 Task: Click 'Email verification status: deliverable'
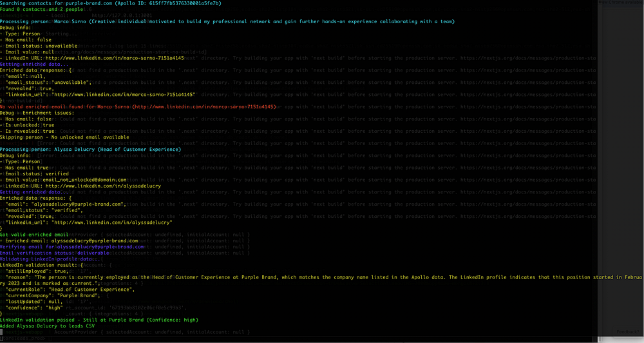pos(55,253)
